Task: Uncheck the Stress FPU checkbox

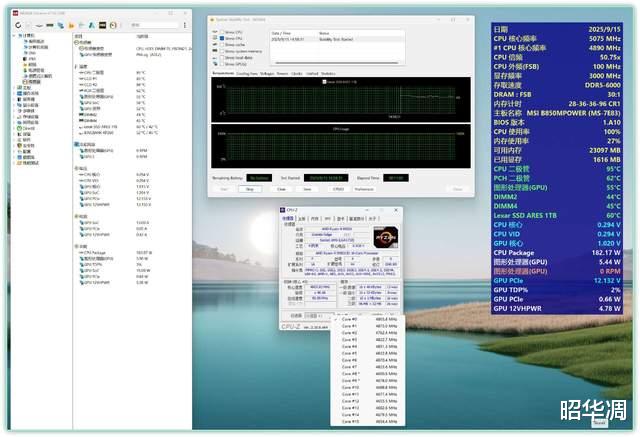Action: coord(220,39)
